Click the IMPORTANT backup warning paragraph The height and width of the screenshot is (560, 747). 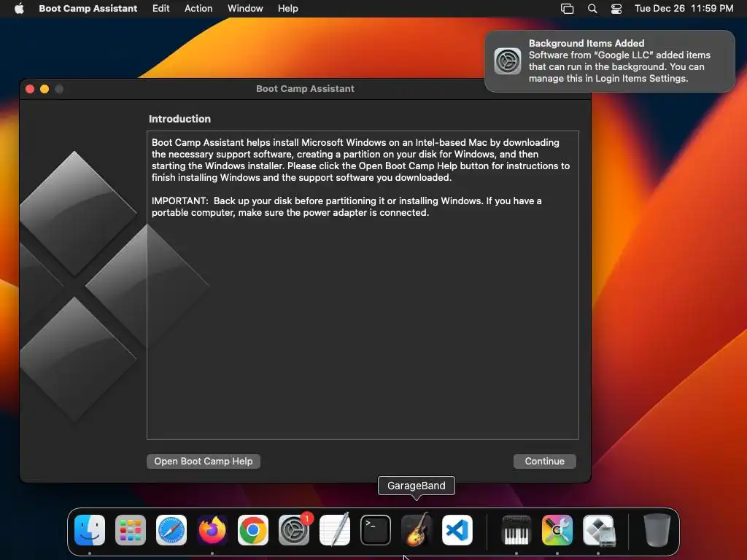tap(347, 206)
